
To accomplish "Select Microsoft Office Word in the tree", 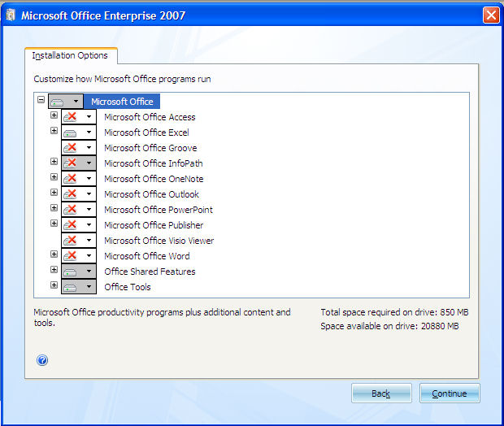I will tap(147, 256).
